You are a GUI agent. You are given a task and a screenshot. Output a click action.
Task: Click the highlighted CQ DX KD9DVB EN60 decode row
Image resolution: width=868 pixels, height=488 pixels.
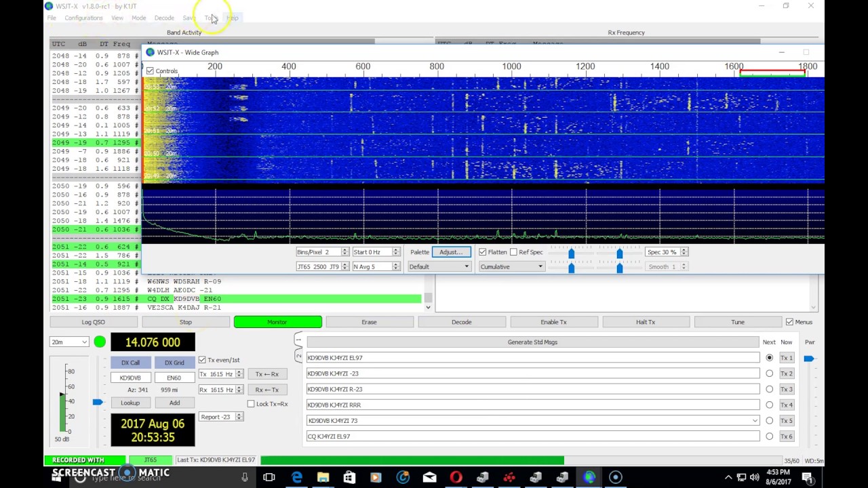pos(237,299)
